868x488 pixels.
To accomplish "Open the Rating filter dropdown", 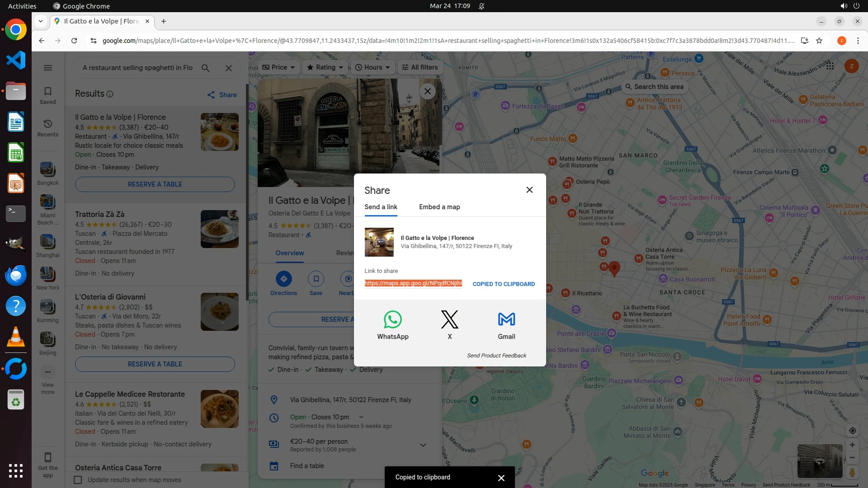I will 325,67.
